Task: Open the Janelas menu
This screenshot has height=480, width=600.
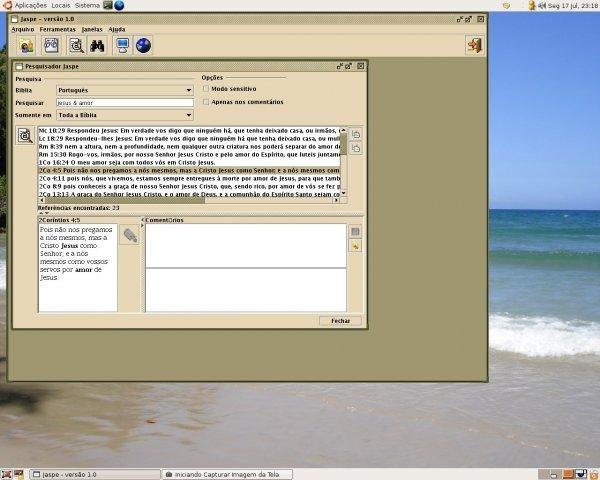Action: 90,29
